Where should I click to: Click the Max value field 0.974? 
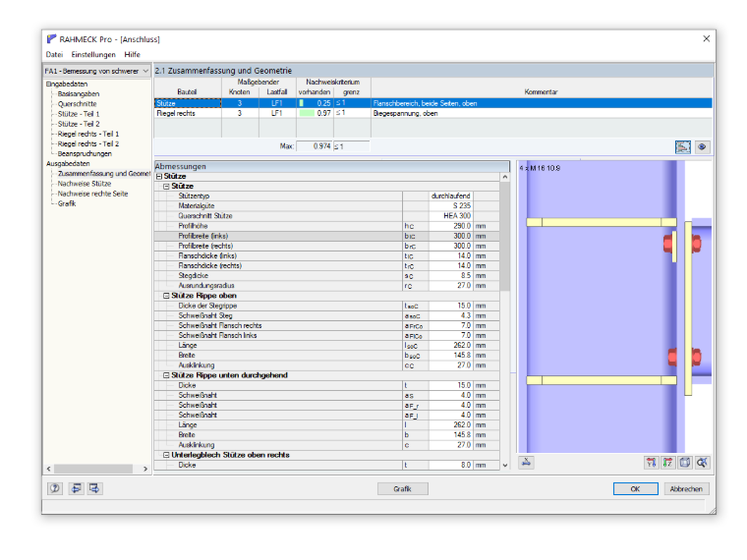315,146
